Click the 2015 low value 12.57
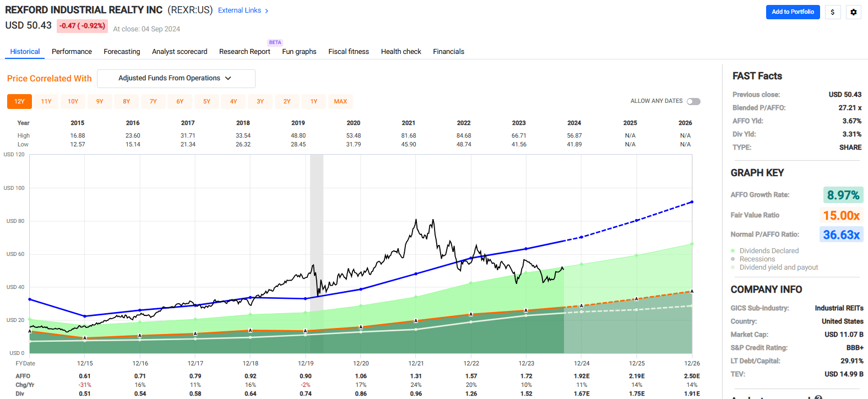This screenshot has height=399, width=868. (78, 144)
